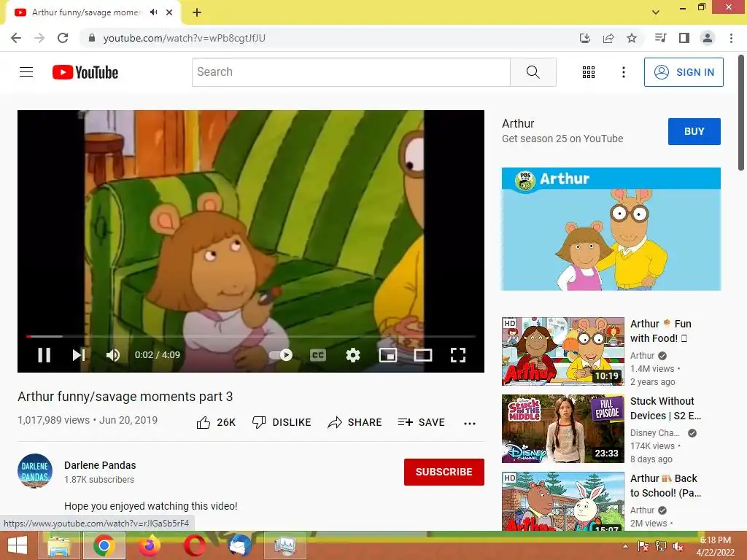Bookmark this tab with star

(632, 38)
